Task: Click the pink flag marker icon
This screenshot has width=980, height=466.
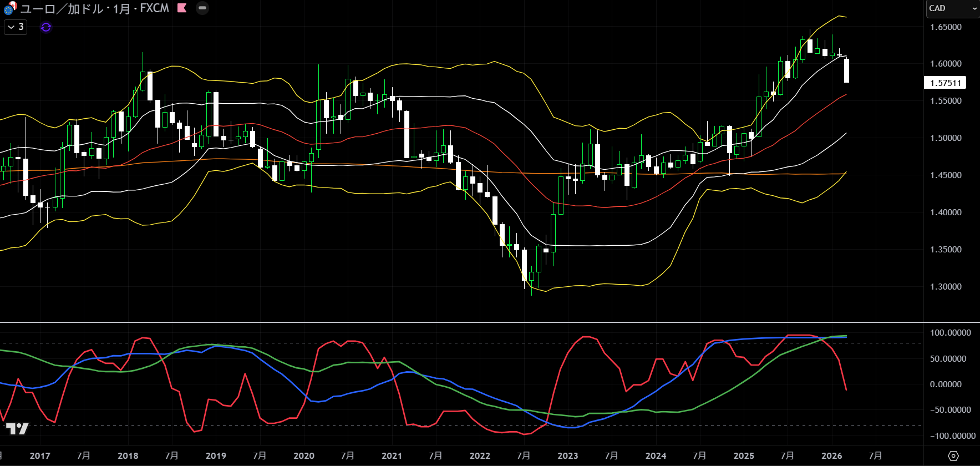Action: 182,8
